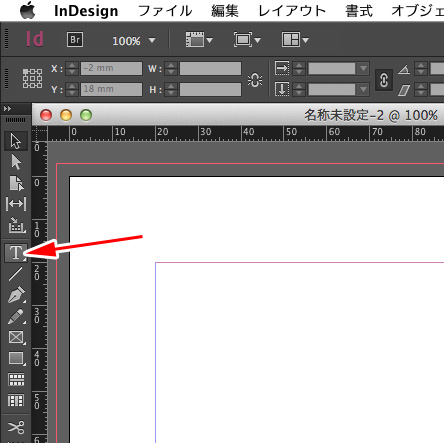Select the Direct Selection tool
The image size is (444, 443).
(x=16, y=162)
